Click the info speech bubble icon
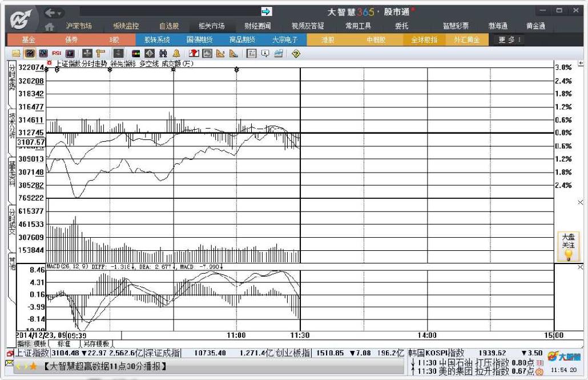This screenshot has height=380, width=588. point(265,54)
